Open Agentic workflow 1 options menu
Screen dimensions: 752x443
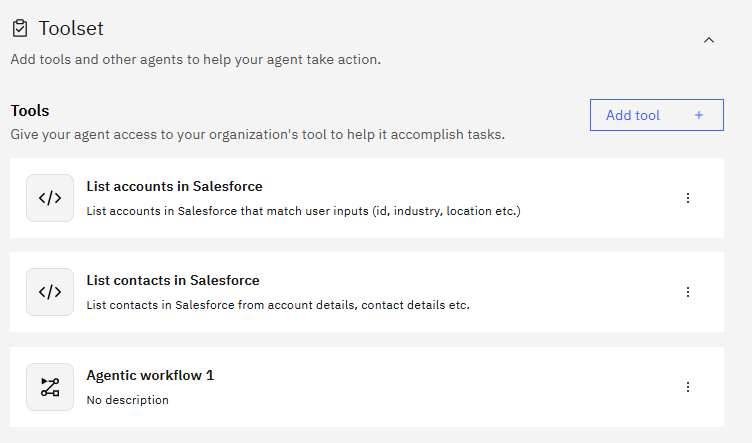coord(688,387)
